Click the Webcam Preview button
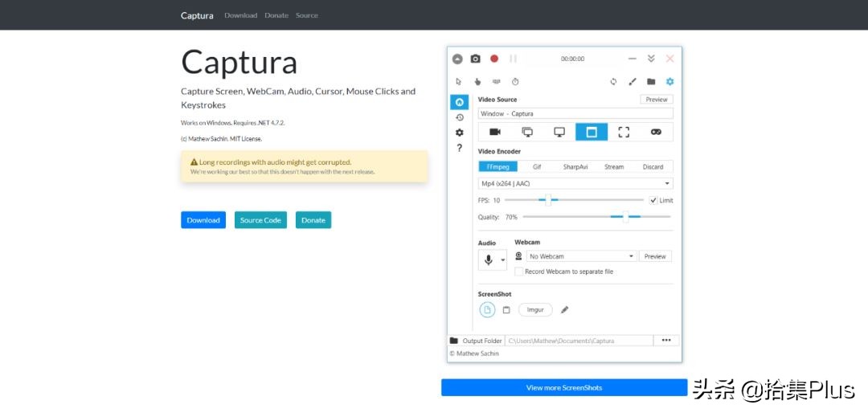This screenshot has width=868, height=413. click(x=656, y=256)
